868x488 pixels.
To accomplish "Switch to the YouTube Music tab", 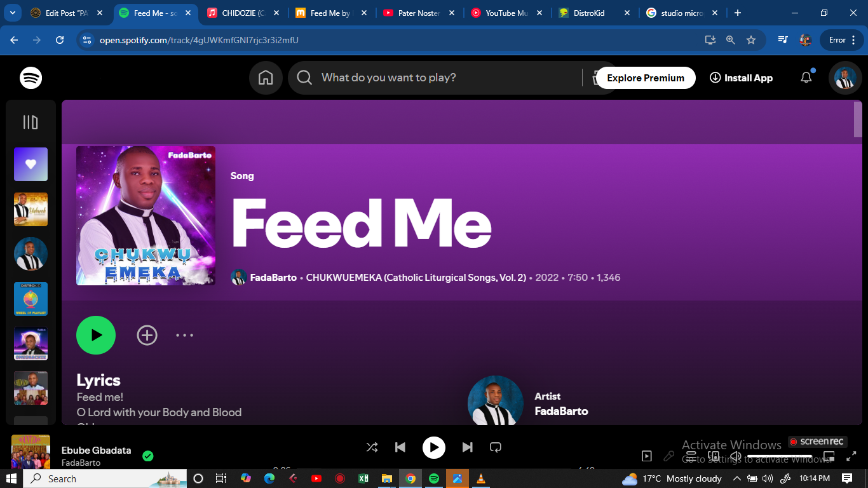I will point(506,13).
